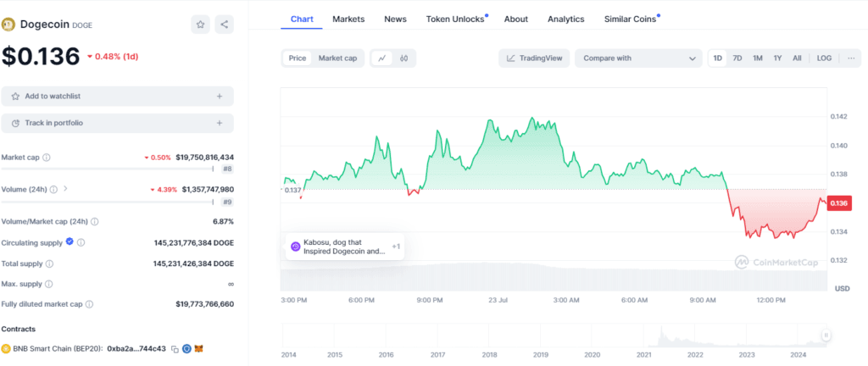Click the Track in portfolio button
Screen dimensions: 868x366
click(x=117, y=123)
